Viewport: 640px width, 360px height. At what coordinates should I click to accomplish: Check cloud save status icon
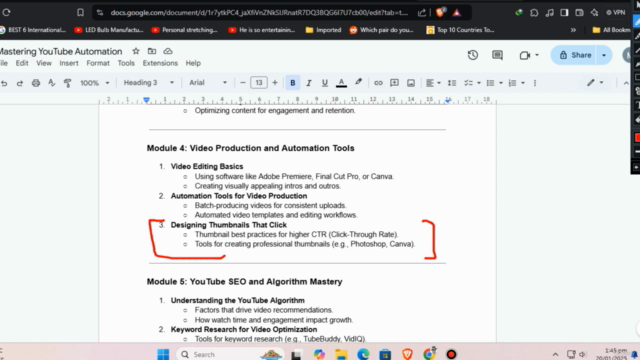168,51
